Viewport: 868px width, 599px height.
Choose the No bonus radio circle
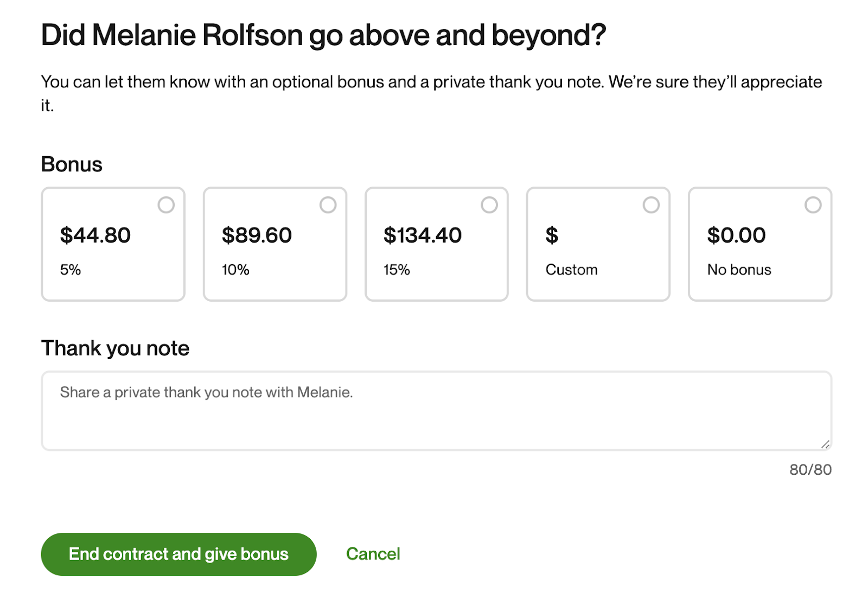click(x=813, y=205)
